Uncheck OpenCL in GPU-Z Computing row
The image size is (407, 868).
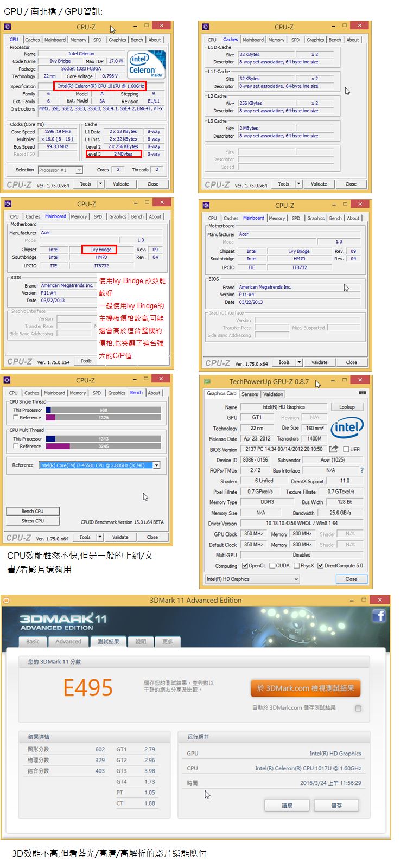point(245,566)
